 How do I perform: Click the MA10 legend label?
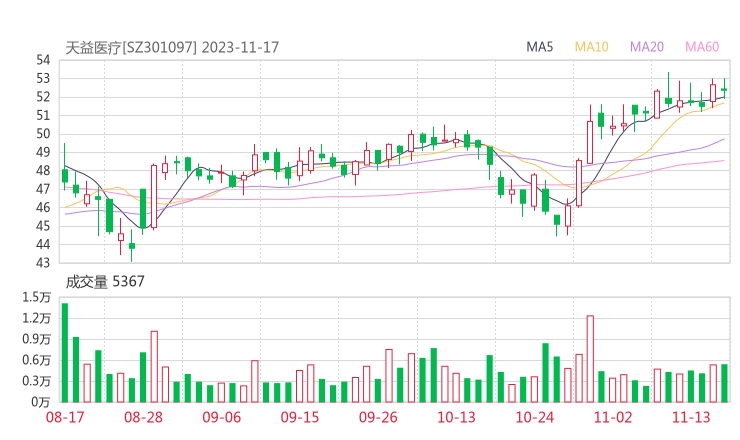(x=591, y=47)
